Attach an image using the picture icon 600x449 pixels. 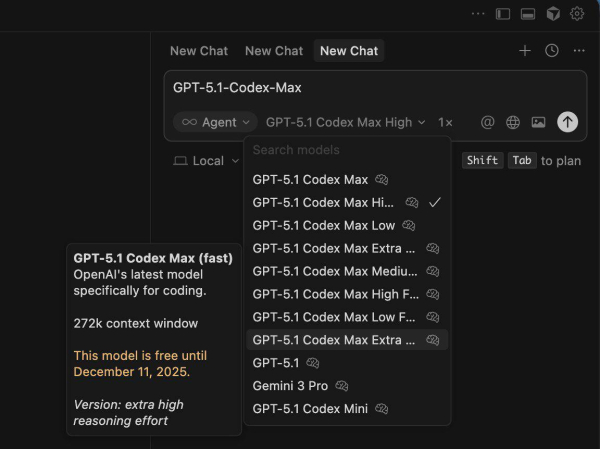(538, 122)
